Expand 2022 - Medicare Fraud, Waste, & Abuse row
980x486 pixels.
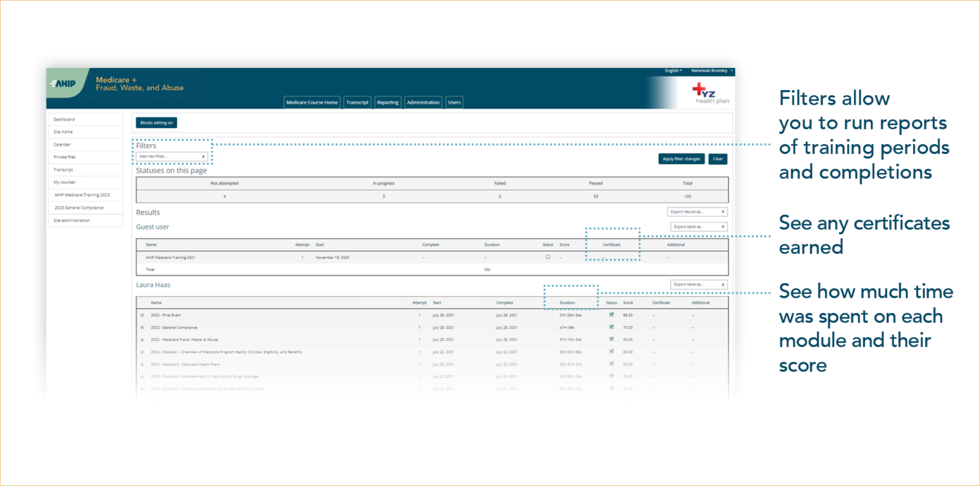[142, 340]
